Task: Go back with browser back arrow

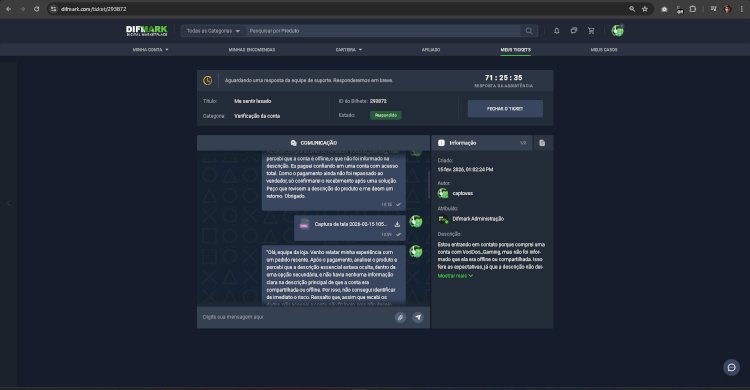Action: [9, 9]
